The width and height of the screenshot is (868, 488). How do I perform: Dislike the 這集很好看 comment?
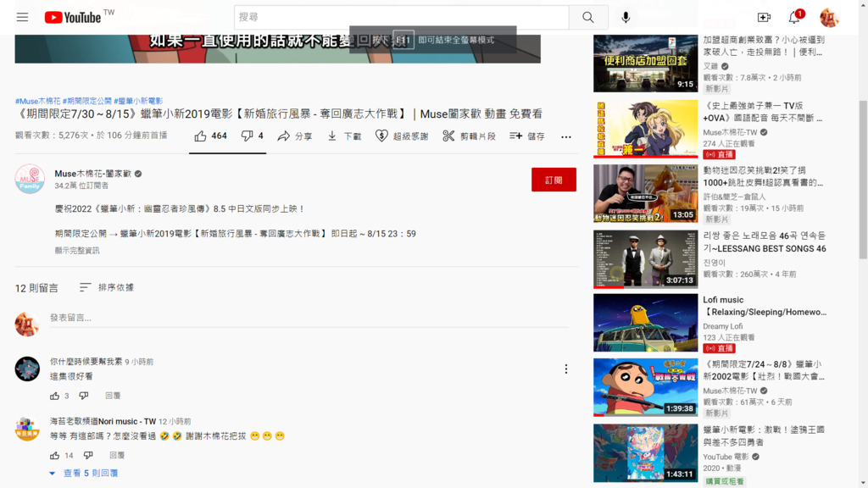click(84, 396)
